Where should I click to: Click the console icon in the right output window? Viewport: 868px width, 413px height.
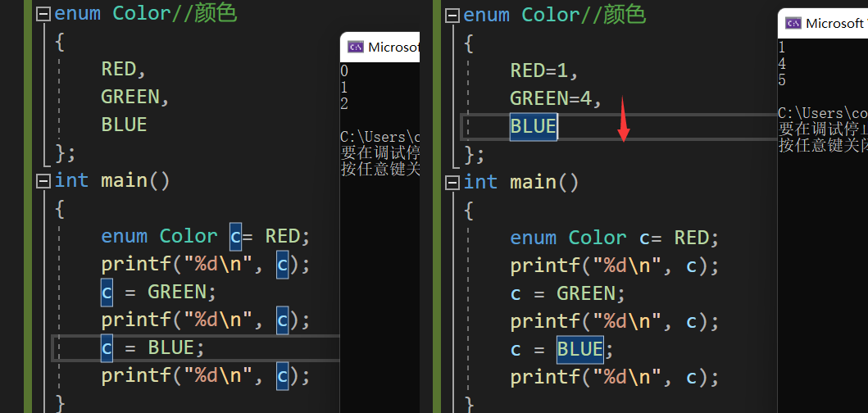click(x=793, y=23)
